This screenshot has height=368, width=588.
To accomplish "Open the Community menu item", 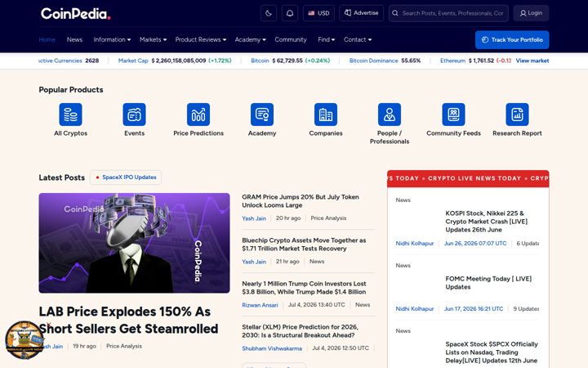I will click(x=291, y=39).
